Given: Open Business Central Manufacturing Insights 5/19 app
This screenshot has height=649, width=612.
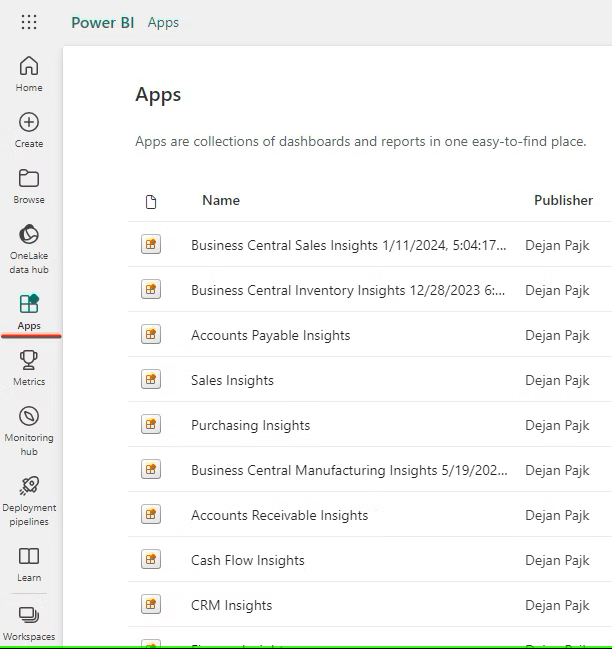Looking at the screenshot, I should (349, 471).
